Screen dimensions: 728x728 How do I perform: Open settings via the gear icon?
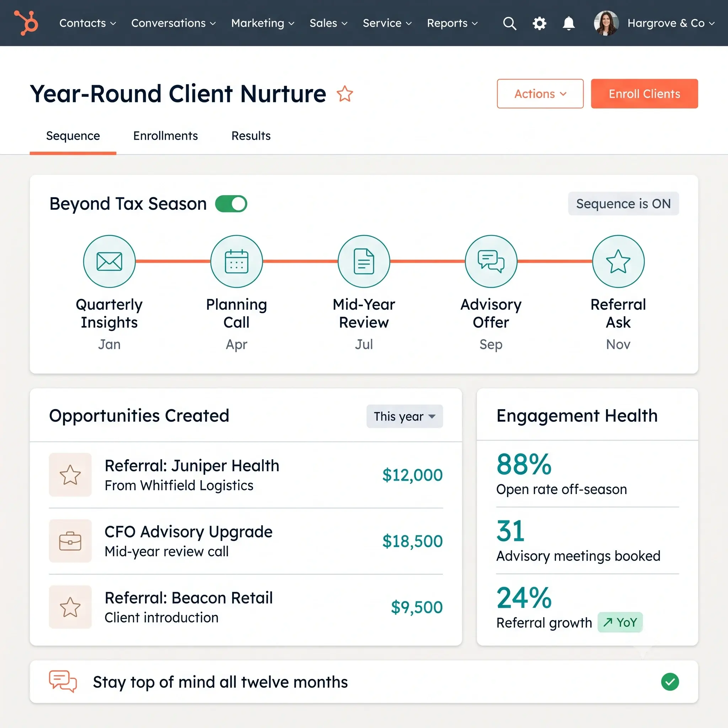[x=539, y=23]
